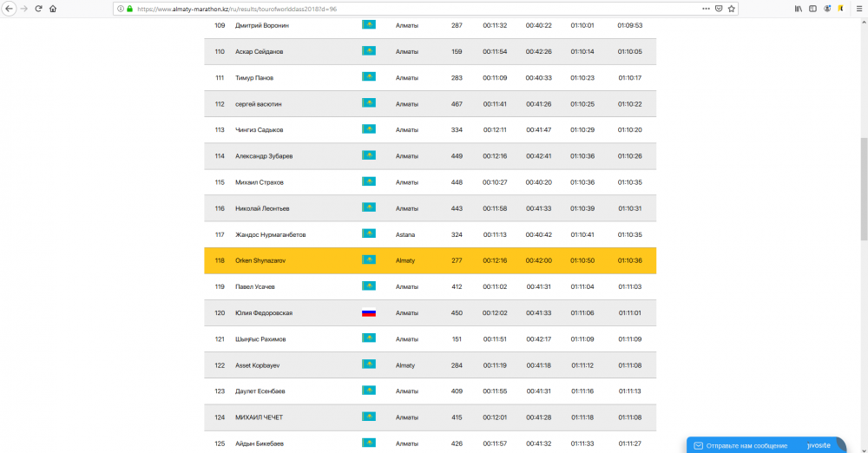Click the Kazakhstan flag for Asset Kopbayev
The image size is (868, 453).
pyautogui.click(x=368, y=365)
